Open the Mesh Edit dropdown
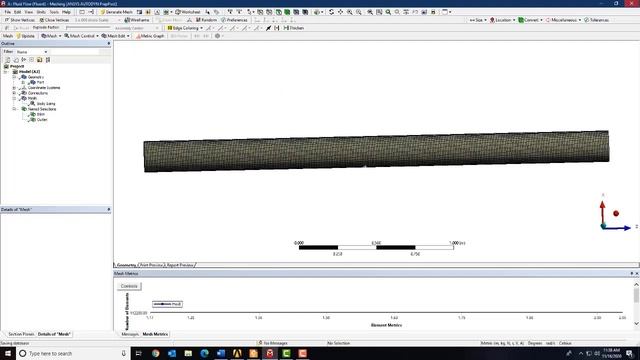640x360 pixels. pyautogui.click(x=115, y=36)
